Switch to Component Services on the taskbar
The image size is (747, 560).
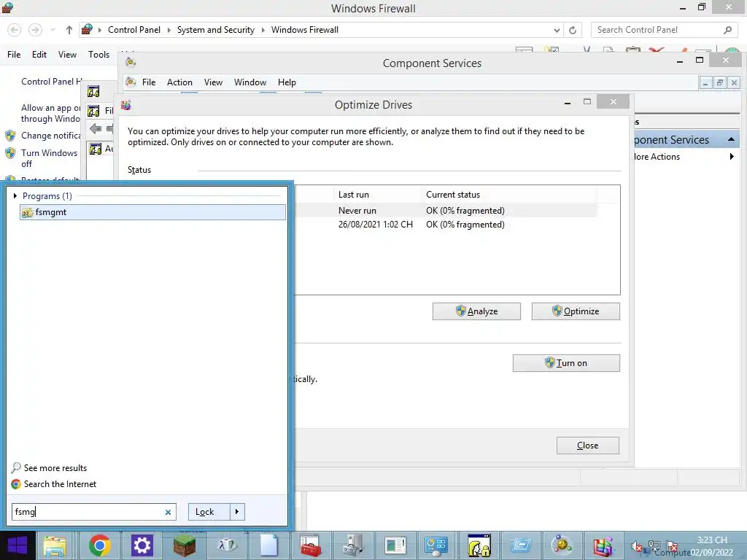(562, 545)
